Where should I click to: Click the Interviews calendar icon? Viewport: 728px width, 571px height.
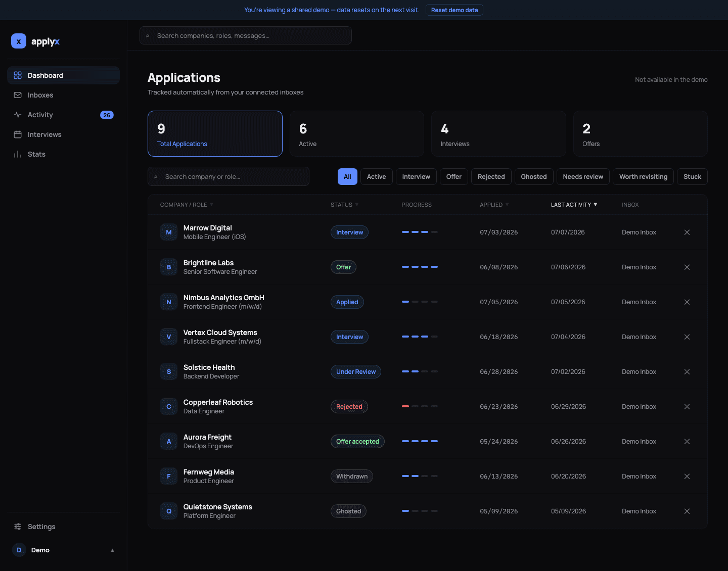(18, 134)
